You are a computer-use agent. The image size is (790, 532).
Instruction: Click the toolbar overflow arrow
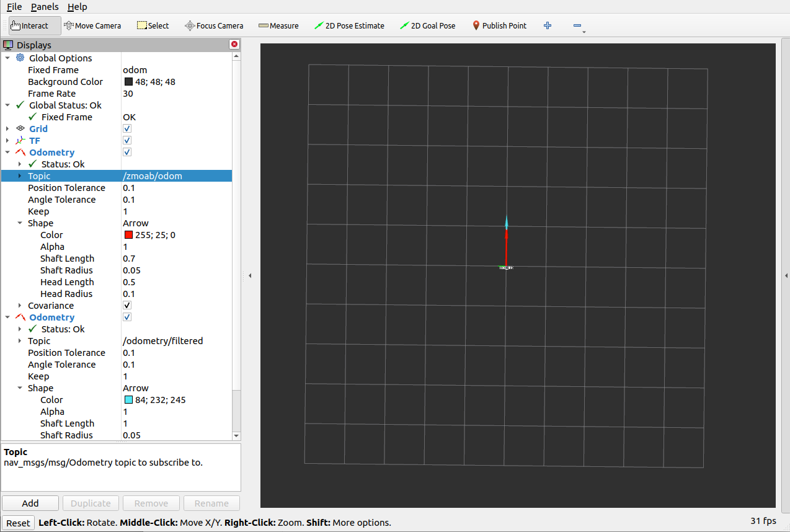(584, 31)
